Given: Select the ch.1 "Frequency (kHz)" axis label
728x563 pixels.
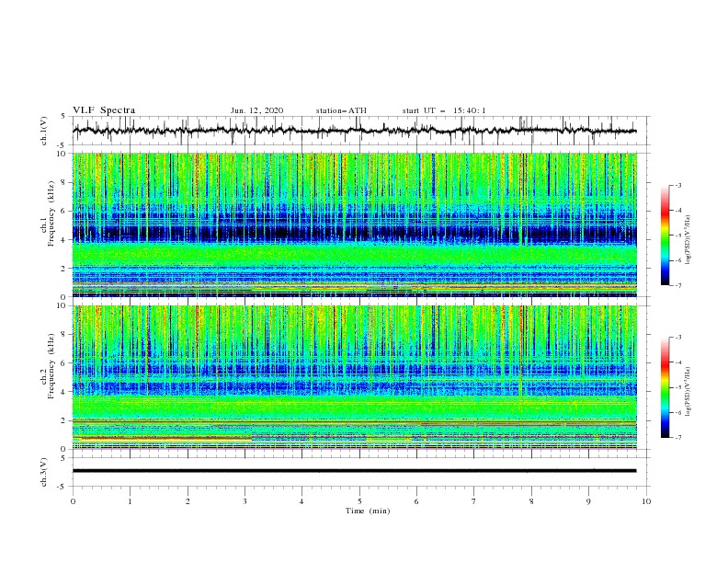Looking at the screenshot, I should [x=51, y=212].
